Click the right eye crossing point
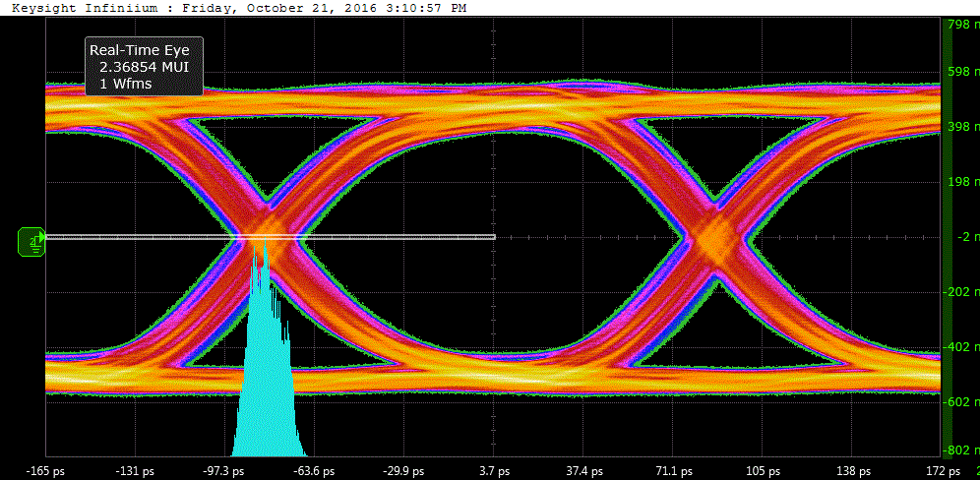This screenshot has height=480, width=980. (716, 234)
